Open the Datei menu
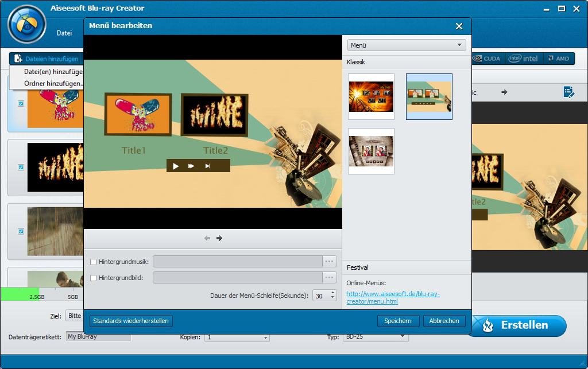The width and height of the screenshot is (588, 369). pyautogui.click(x=64, y=33)
